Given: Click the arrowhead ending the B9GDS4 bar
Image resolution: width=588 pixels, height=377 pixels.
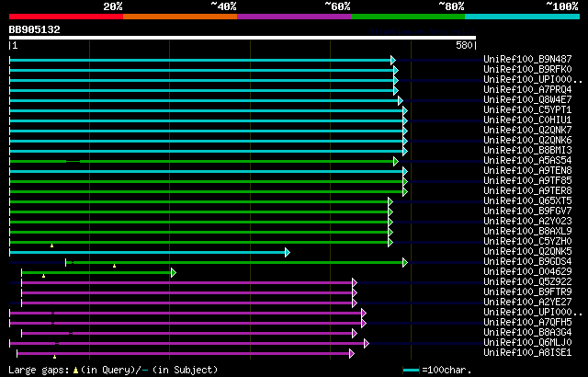Looking at the screenshot, I should [x=404, y=263].
